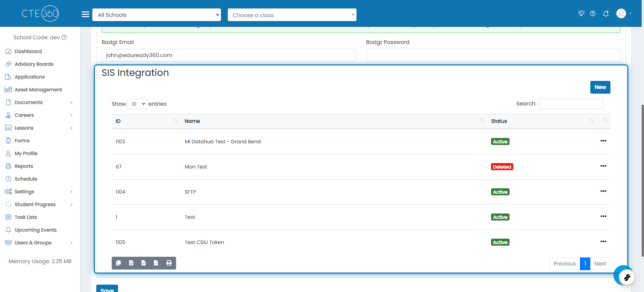Click into the Badgr Password field
644x292 pixels.
(493, 55)
